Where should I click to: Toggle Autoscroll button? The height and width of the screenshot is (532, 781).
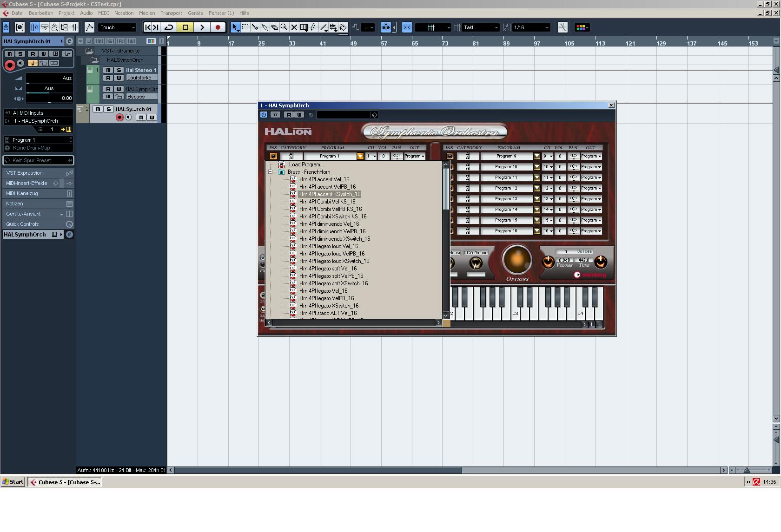coord(386,27)
